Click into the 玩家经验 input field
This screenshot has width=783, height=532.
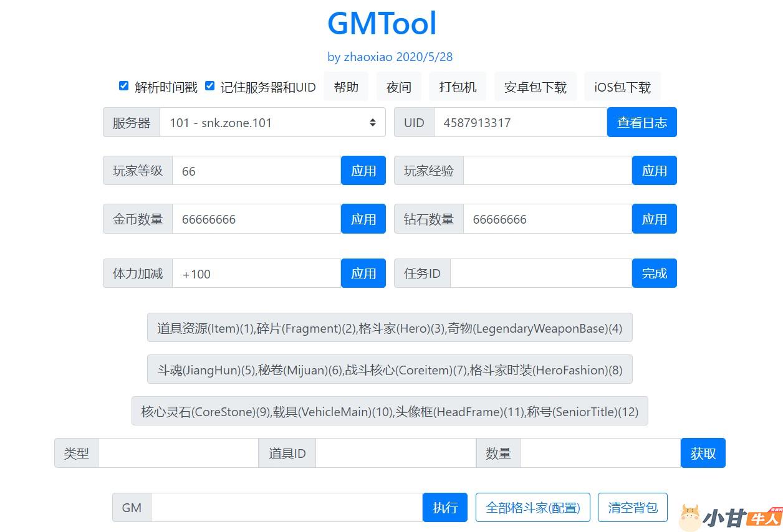click(x=547, y=171)
